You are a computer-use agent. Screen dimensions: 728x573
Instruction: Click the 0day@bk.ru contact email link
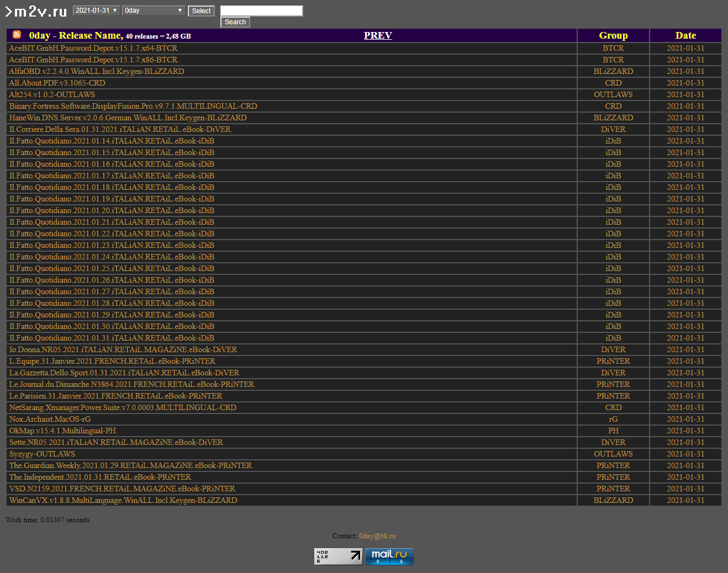377,536
